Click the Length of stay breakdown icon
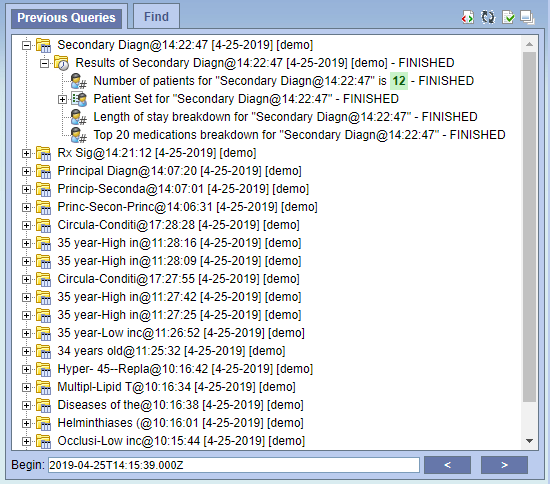The width and height of the screenshot is (550, 484). pyautogui.click(x=79, y=117)
